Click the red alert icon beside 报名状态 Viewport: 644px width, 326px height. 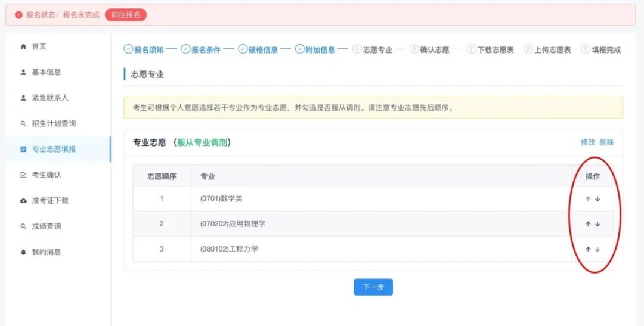click(x=18, y=15)
